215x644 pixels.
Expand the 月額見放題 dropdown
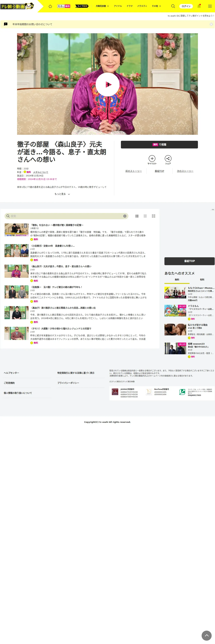[102, 6]
